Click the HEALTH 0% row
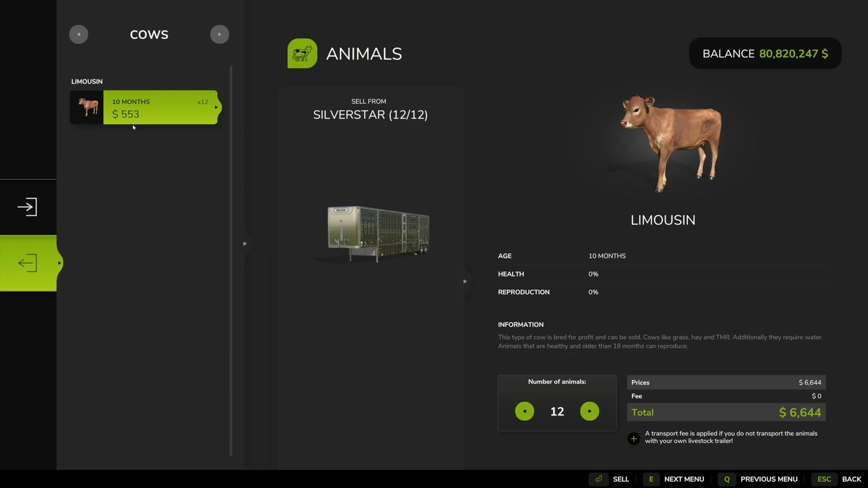The height and width of the screenshot is (488, 868). [662, 274]
